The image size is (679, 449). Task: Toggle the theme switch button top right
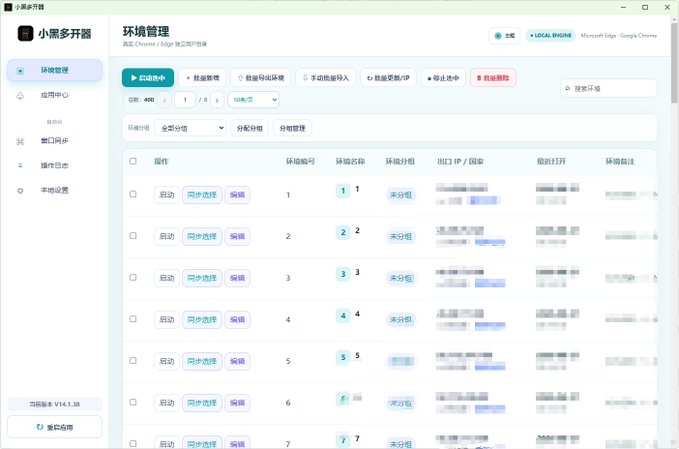504,36
